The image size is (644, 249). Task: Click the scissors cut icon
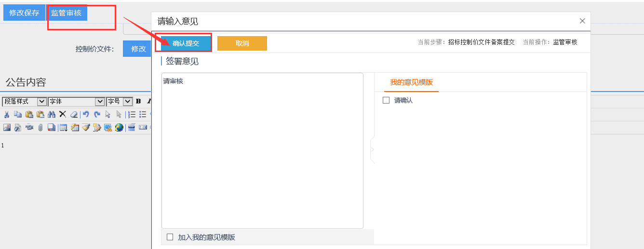[x=7, y=115]
